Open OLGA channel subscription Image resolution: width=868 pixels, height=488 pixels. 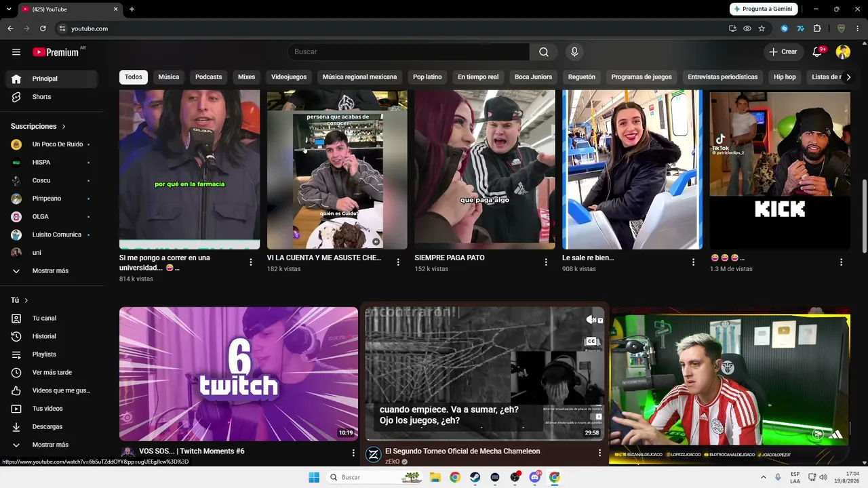(53, 217)
